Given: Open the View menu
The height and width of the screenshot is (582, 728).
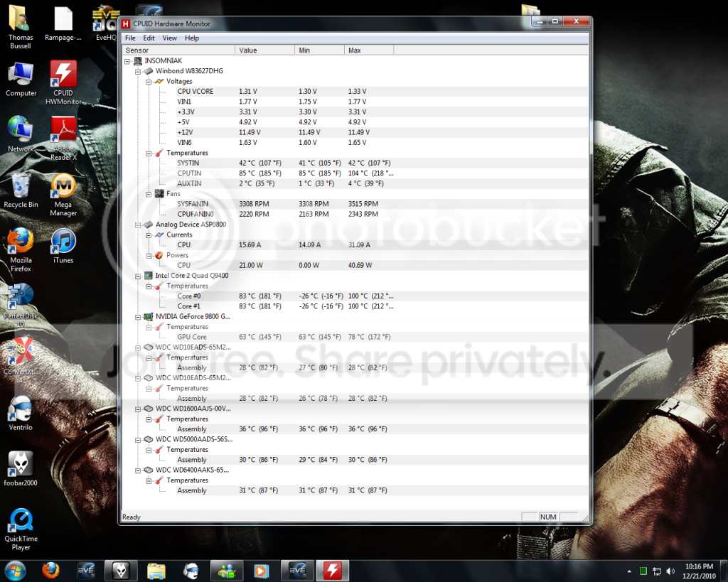Looking at the screenshot, I should (x=169, y=38).
